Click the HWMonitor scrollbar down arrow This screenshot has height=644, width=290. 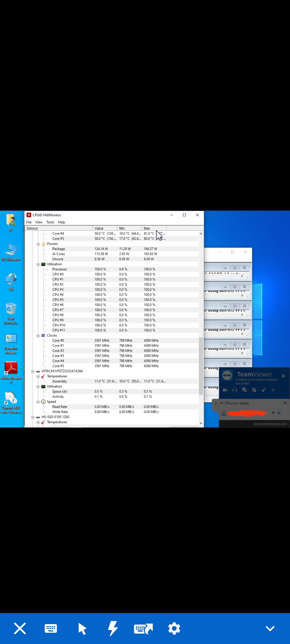[201, 423]
